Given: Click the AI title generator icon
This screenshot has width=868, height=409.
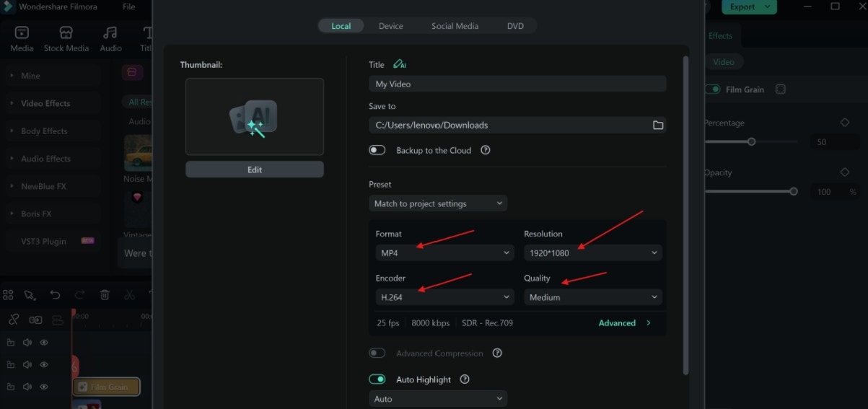Looking at the screenshot, I should click(400, 64).
